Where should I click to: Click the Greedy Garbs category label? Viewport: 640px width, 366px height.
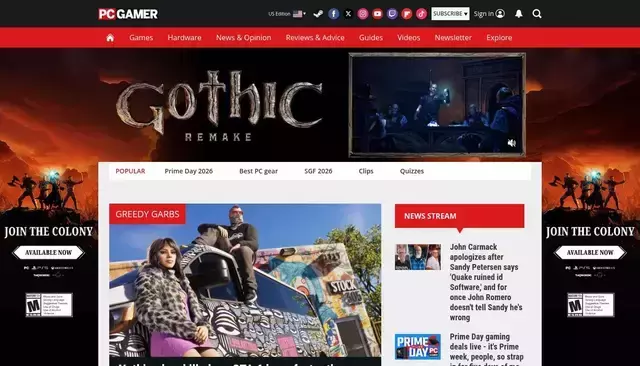coord(147,214)
